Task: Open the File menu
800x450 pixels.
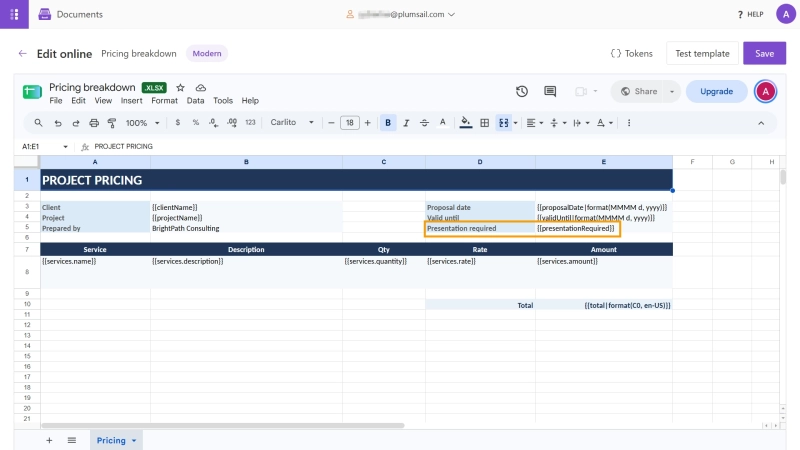Action: click(56, 101)
